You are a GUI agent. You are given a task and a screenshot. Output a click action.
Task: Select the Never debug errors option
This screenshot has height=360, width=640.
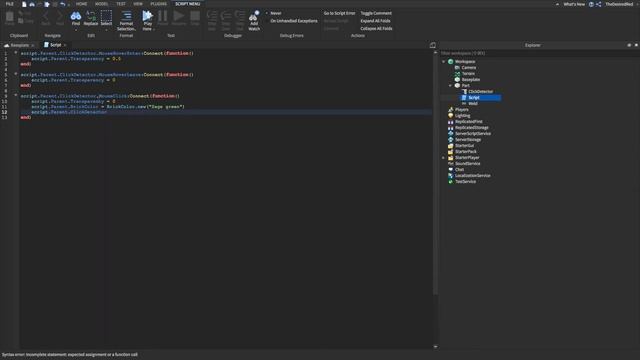point(276,13)
